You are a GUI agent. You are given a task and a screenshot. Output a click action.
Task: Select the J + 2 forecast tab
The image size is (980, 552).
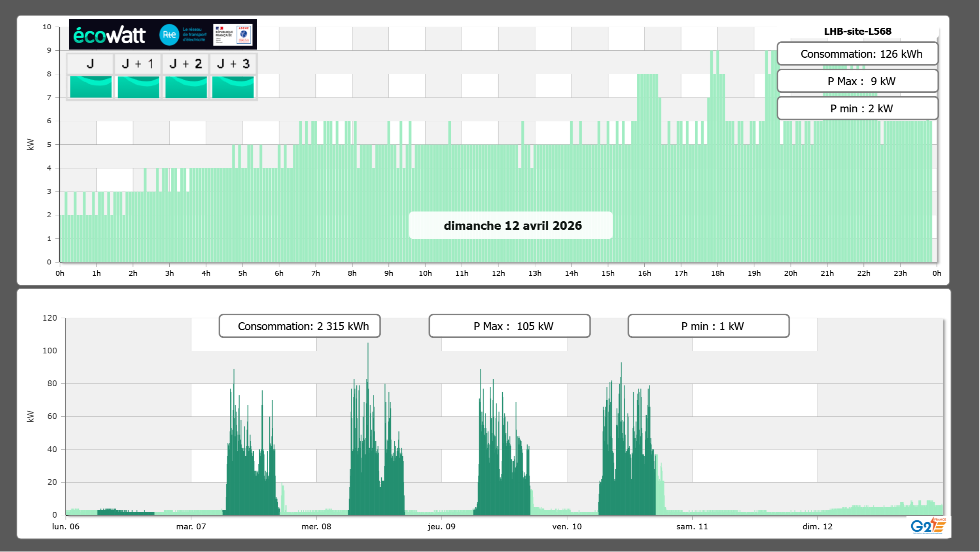click(186, 64)
